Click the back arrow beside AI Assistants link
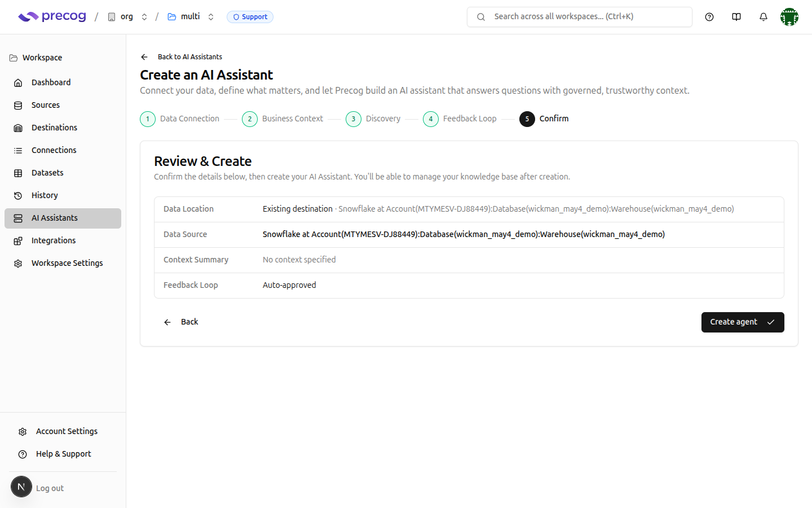The height and width of the screenshot is (508, 812). pyautogui.click(x=144, y=57)
